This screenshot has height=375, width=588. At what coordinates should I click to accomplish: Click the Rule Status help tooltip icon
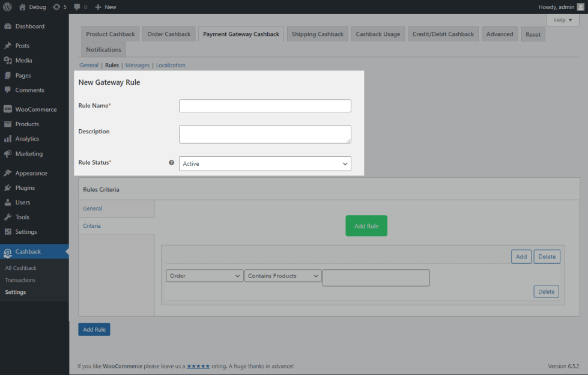[171, 163]
